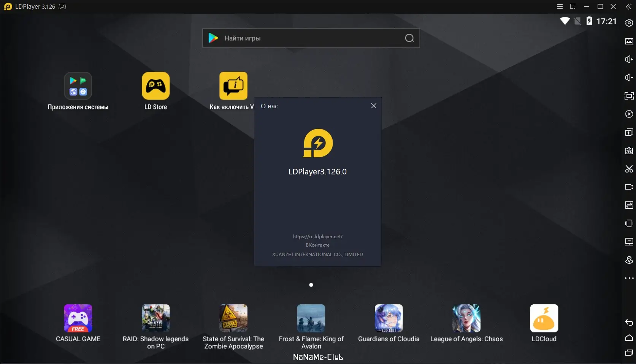Open the 'Приложения системы' folder

tap(78, 91)
